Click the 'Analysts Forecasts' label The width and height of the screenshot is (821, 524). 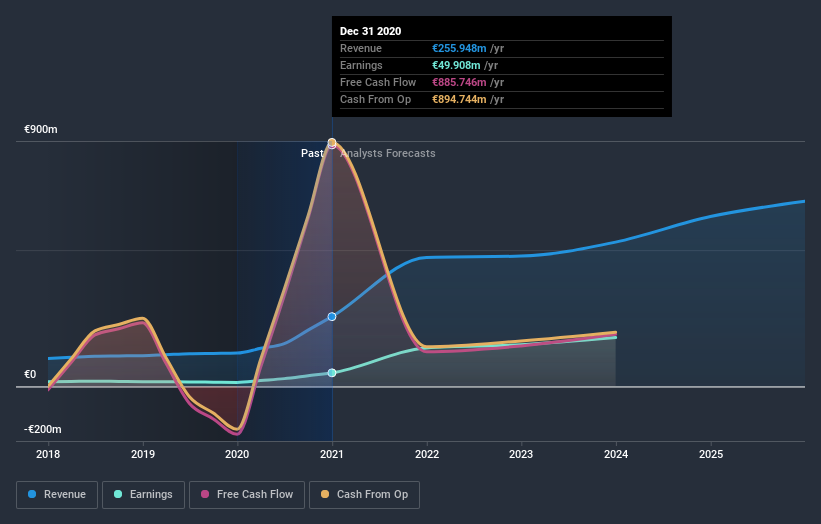coord(388,153)
